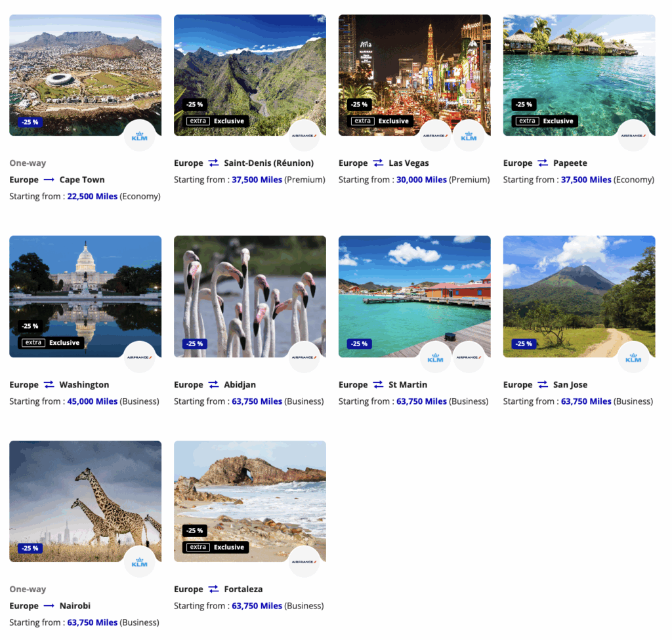
Task: Open the flamingo photo on the Abidjan card
Action: pos(249,295)
